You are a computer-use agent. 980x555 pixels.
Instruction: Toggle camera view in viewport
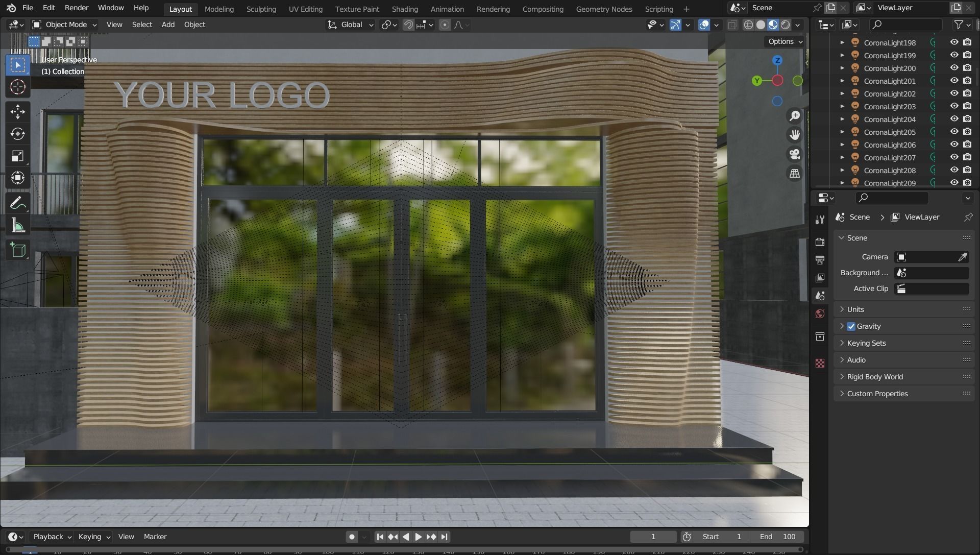(794, 154)
